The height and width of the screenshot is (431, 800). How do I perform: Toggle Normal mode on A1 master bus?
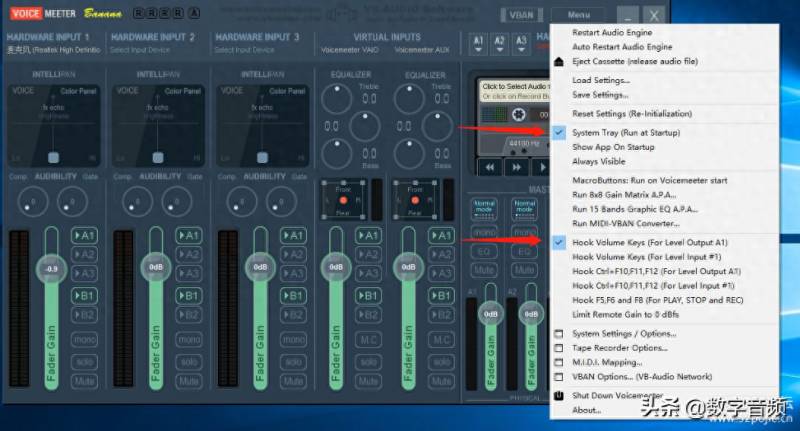point(484,209)
